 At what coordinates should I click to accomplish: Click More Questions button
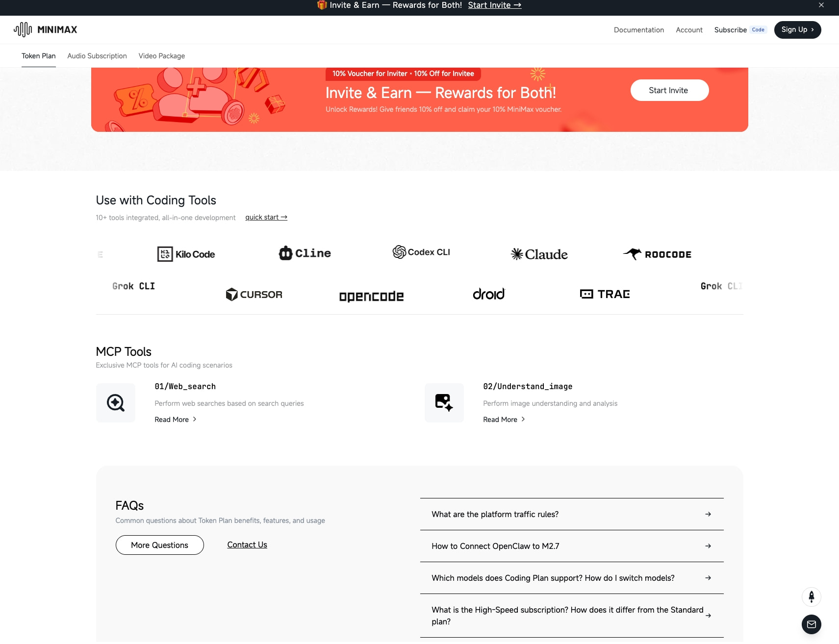click(160, 545)
